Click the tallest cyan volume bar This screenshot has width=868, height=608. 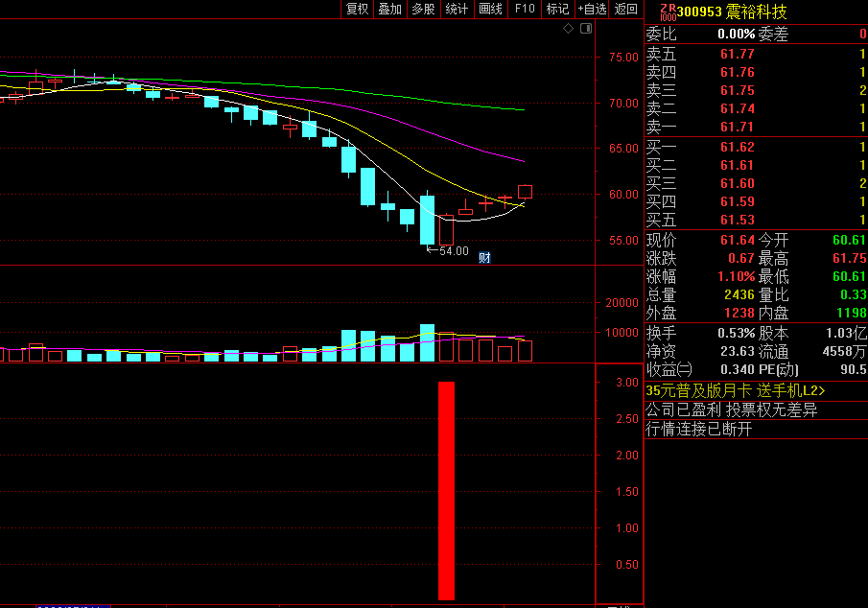point(427,342)
